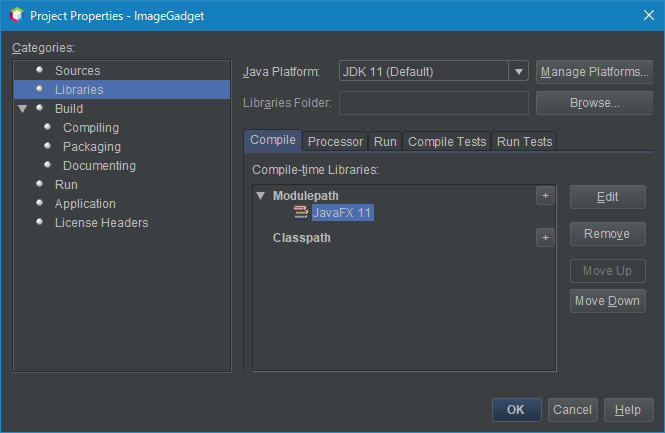Image resolution: width=665 pixels, height=433 pixels.
Task: Select the Compiling category
Action: point(91,128)
